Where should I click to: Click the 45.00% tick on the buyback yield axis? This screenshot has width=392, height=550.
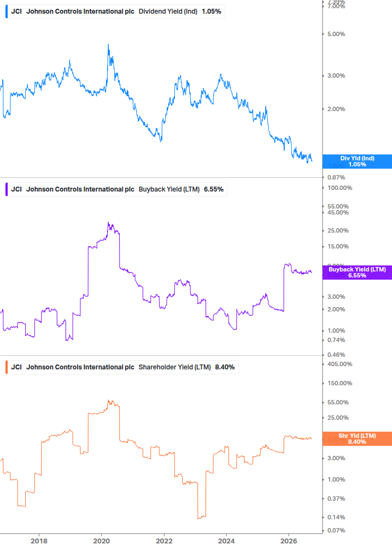point(338,212)
